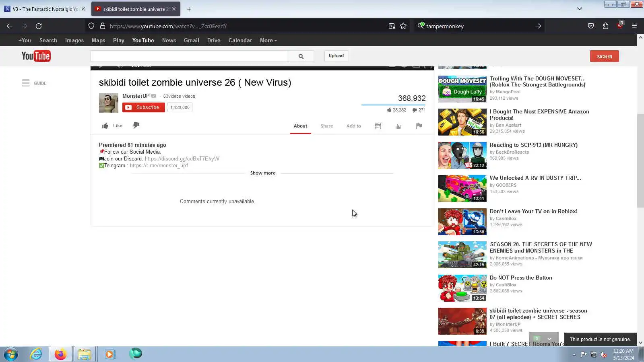Click the MonsterUP channel avatar
Screen dimensions: 644x362
tap(109, 103)
